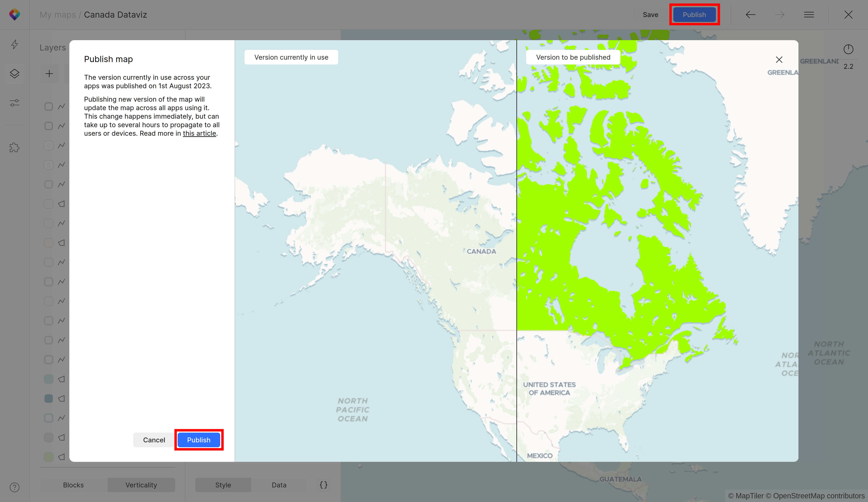Click the MapTiler logo icon
The height and width of the screenshot is (502, 868).
[x=14, y=14]
